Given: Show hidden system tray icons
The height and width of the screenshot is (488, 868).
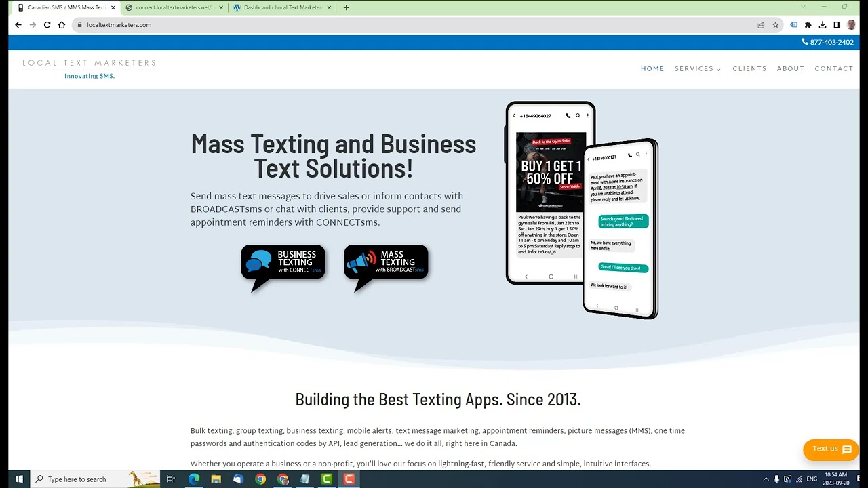Looking at the screenshot, I should click(766, 479).
